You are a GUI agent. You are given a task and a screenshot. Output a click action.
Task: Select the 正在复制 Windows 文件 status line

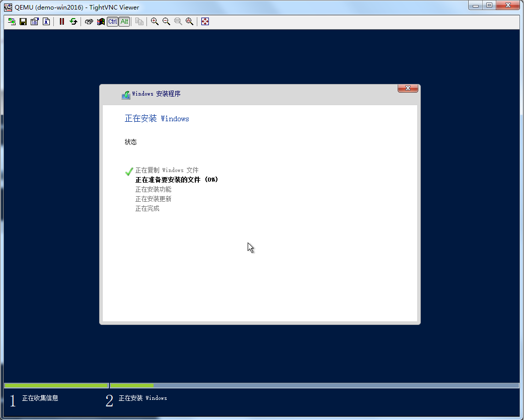click(167, 171)
